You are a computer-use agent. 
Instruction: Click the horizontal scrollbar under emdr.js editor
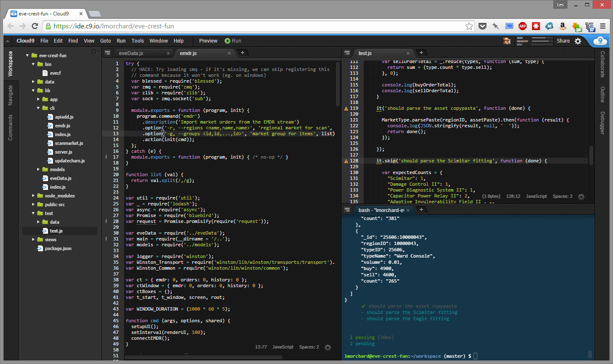(203, 357)
